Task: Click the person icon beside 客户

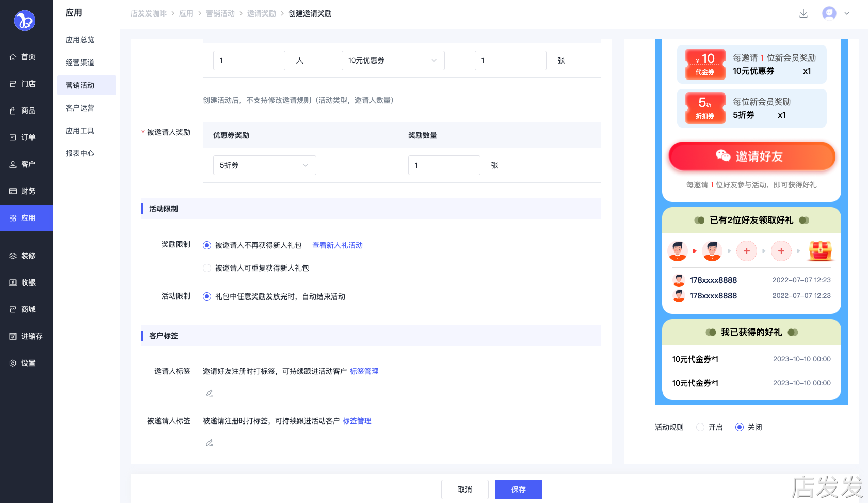Action: pos(13,164)
